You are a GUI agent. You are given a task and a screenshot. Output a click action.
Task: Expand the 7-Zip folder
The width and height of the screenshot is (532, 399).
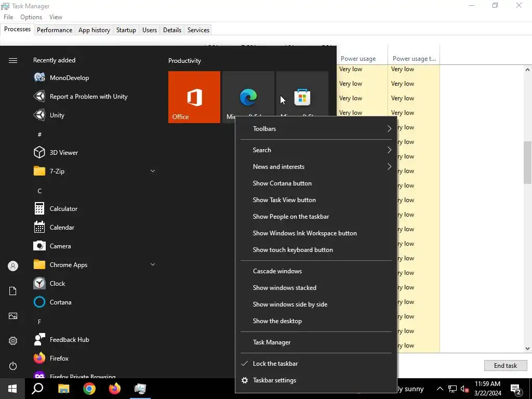pos(95,171)
